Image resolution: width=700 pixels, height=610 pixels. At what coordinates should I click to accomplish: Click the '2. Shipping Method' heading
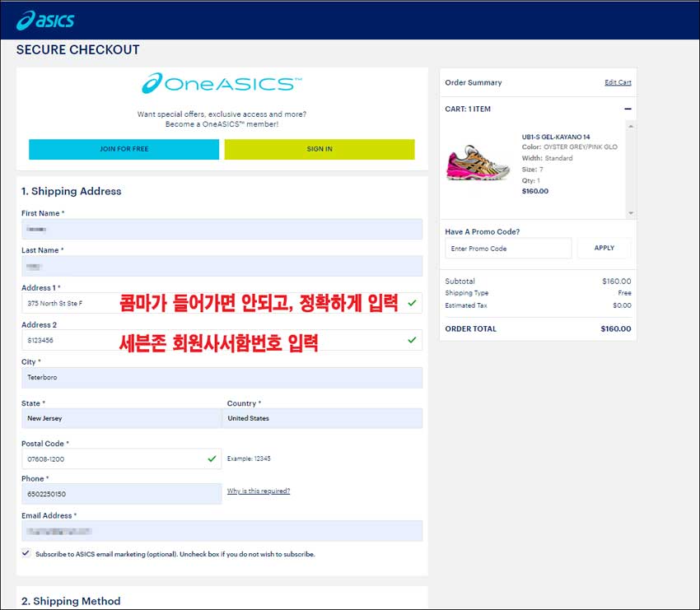(71, 601)
